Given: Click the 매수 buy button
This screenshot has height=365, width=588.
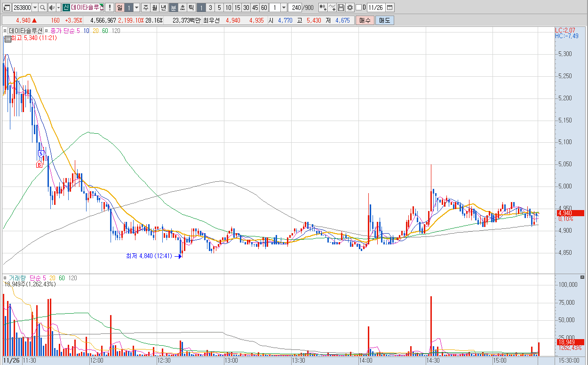Looking at the screenshot, I should [x=364, y=20].
